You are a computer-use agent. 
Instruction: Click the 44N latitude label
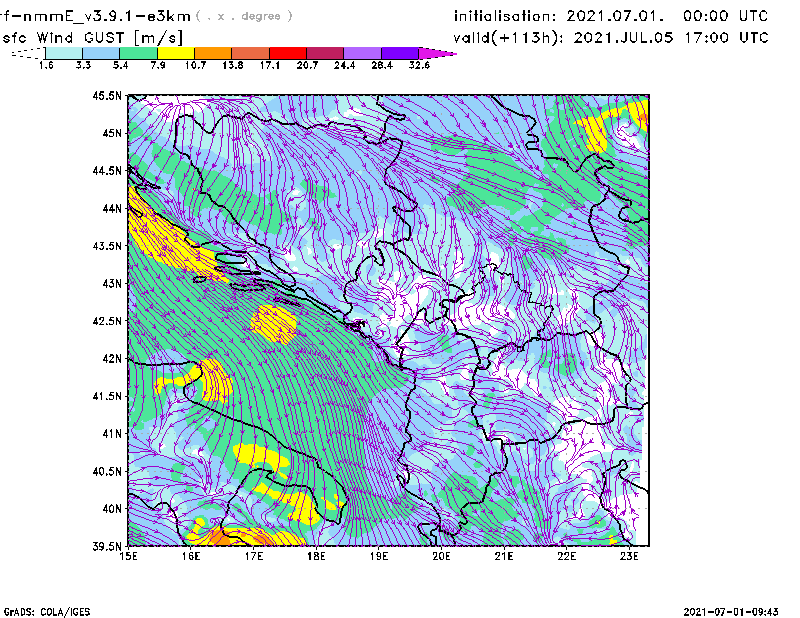[112, 208]
